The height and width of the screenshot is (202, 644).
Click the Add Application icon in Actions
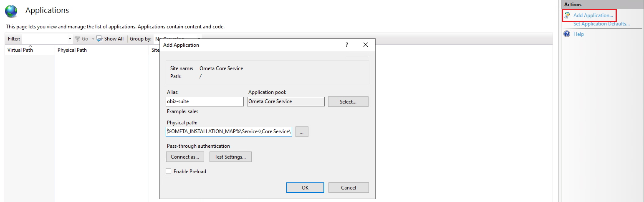click(x=567, y=15)
